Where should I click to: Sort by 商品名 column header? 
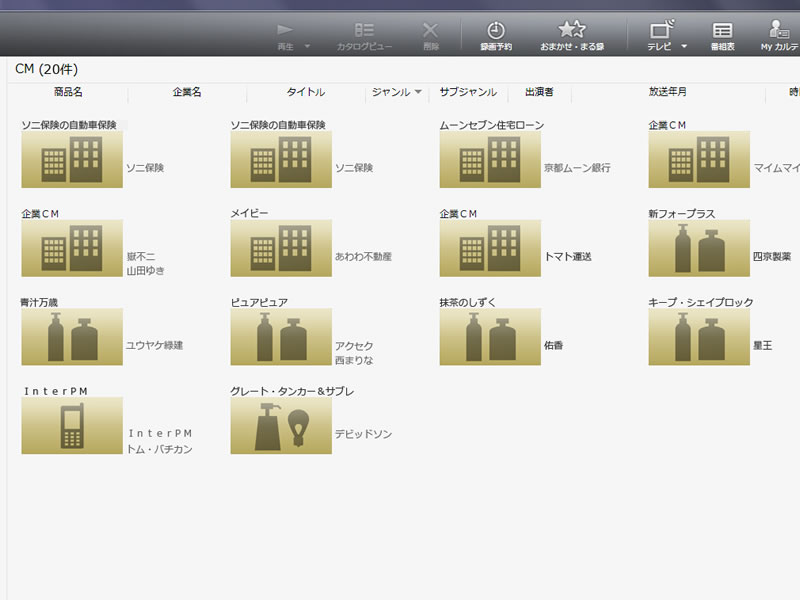click(68, 92)
